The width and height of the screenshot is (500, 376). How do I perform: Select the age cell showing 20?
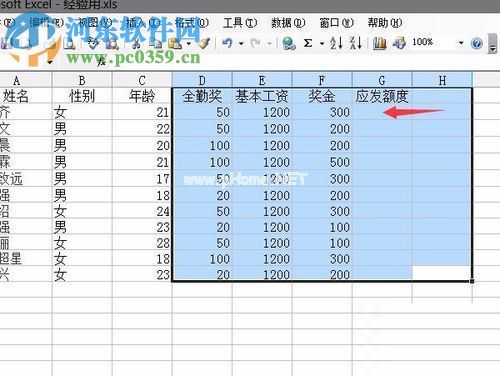pyautogui.click(x=142, y=145)
